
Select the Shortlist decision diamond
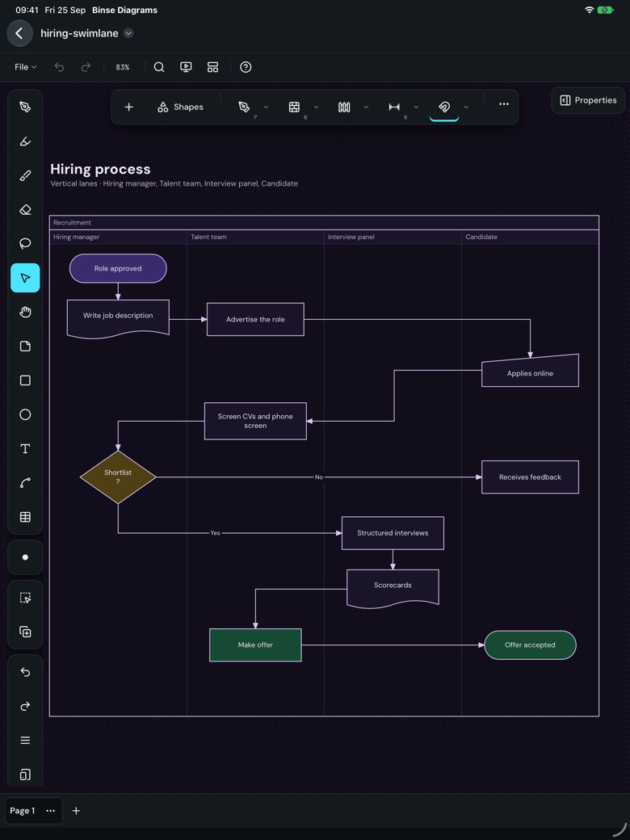(118, 477)
